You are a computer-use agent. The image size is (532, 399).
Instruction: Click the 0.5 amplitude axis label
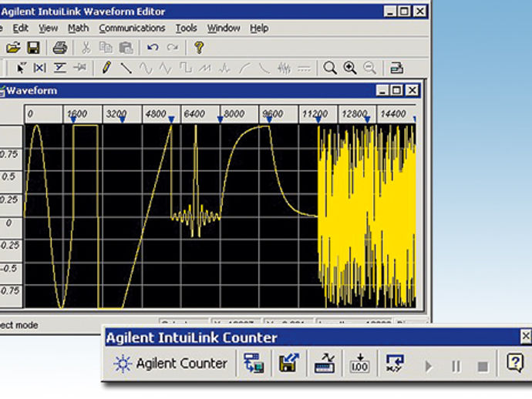tap(8, 176)
